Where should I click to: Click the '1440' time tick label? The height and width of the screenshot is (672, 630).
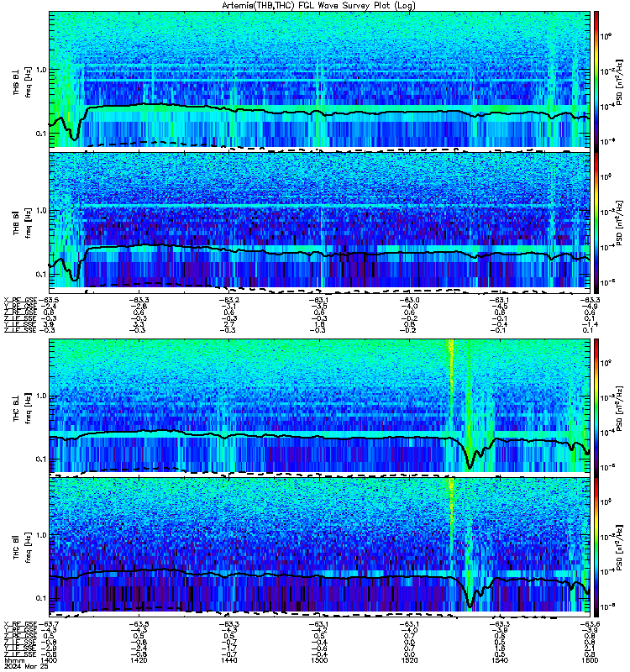point(228,660)
